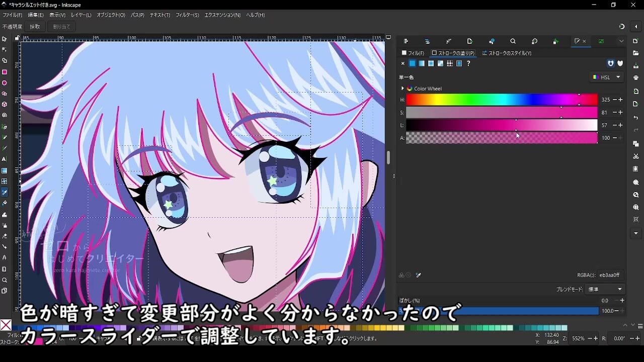The image size is (644, 362).
Task: Open Transform panel tab
Action: pos(534,41)
